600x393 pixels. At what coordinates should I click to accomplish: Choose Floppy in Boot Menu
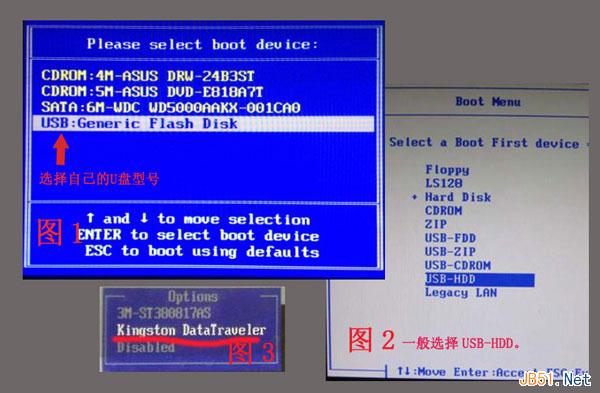pyautogui.click(x=447, y=170)
